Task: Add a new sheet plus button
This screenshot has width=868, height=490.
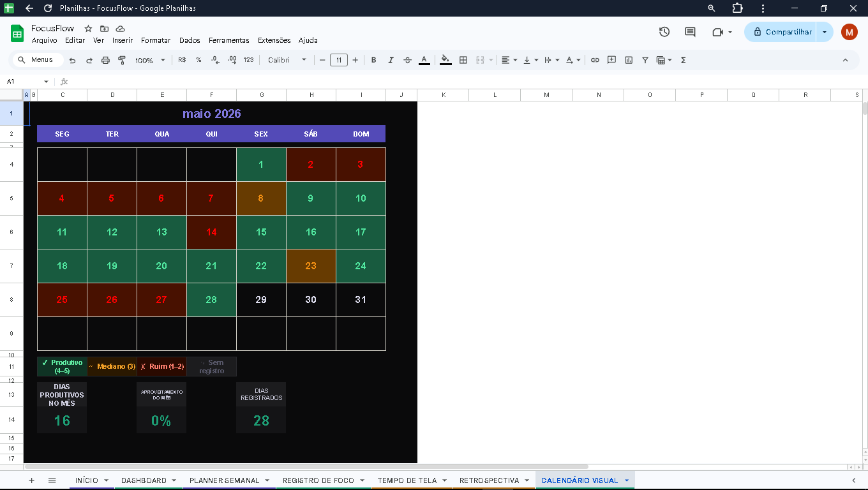Action: click(31, 480)
